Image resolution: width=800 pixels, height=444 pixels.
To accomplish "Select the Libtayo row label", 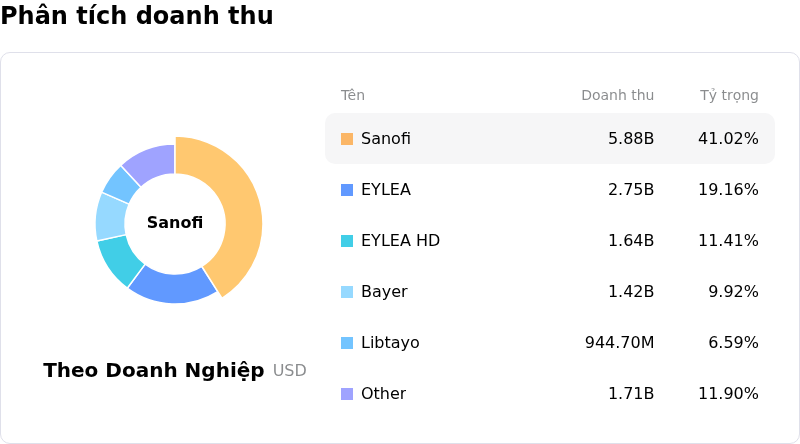I will coord(390,343).
